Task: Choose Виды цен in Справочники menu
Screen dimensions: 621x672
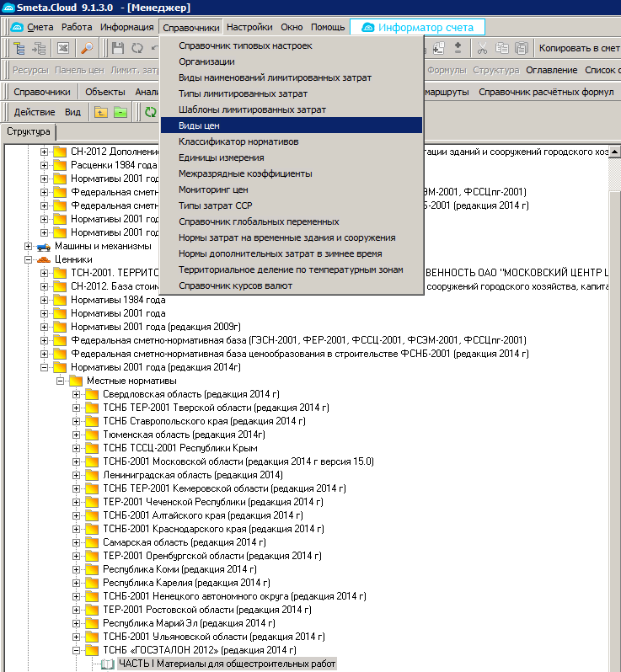Action: (292, 125)
